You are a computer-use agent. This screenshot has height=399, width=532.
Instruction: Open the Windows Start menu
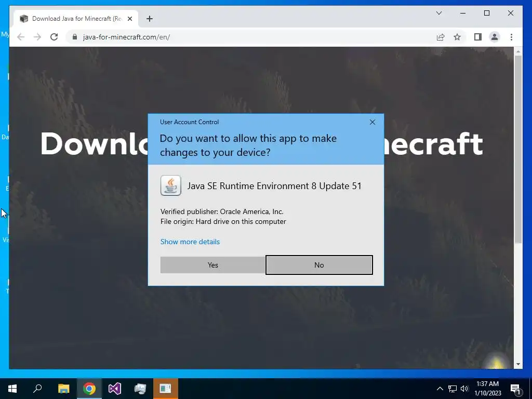(12, 389)
